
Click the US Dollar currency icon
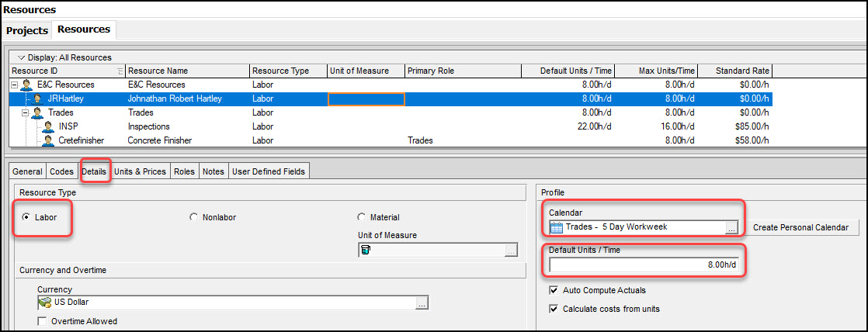coord(45,303)
